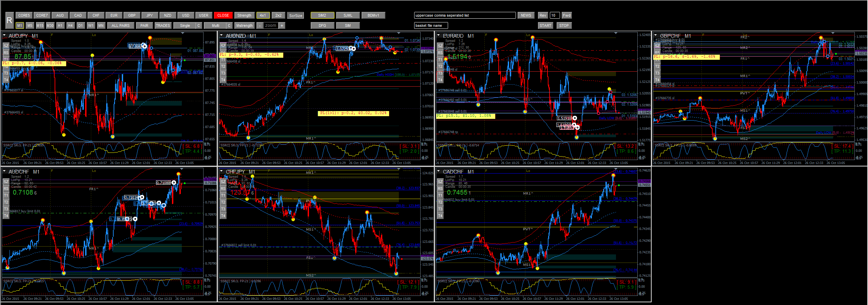Click the Multi button
Viewport: 868px width, 305px height.
click(x=215, y=25)
